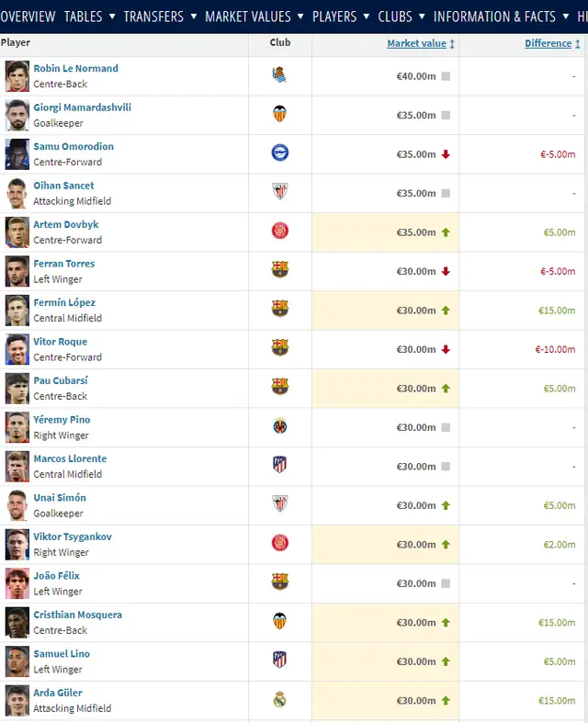
Task: Open Alavés club crest in Samu Omorodion row
Action: [x=279, y=153]
